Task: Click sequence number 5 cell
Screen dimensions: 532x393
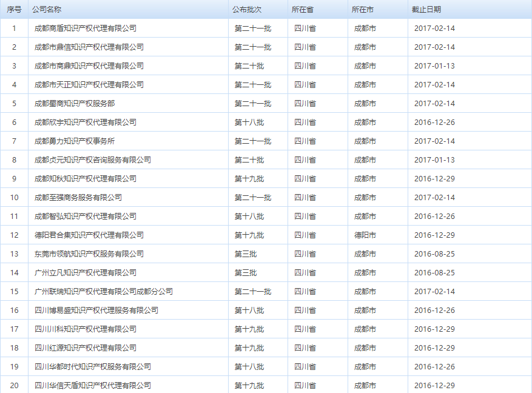Action: tap(14, 104)
